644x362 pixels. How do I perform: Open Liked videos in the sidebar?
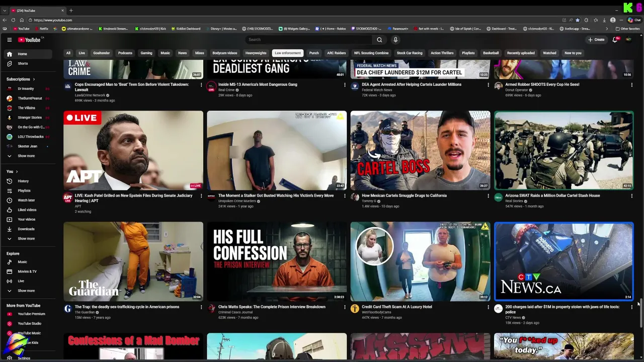[x=28, y=210]
